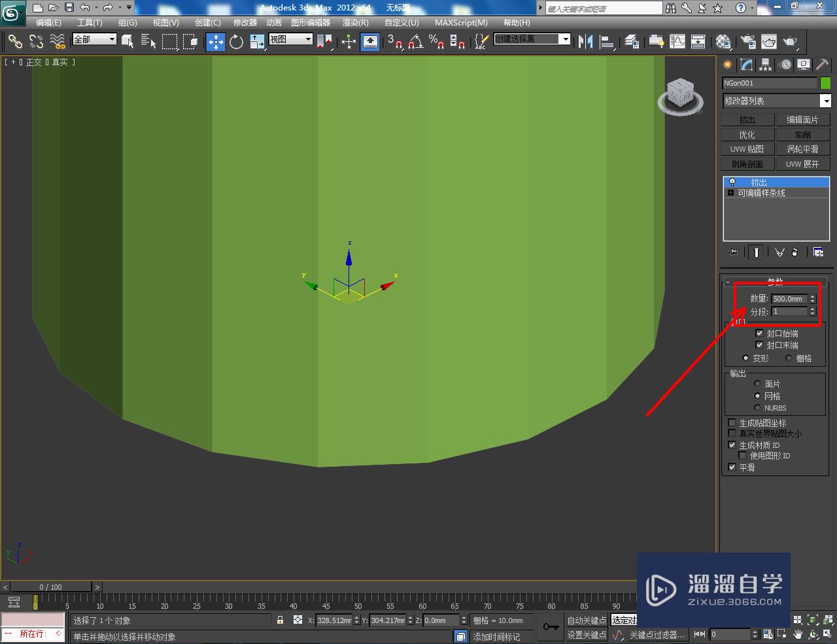Enable the 生成贴图坐标 checkbox

(x=732, y=423)
